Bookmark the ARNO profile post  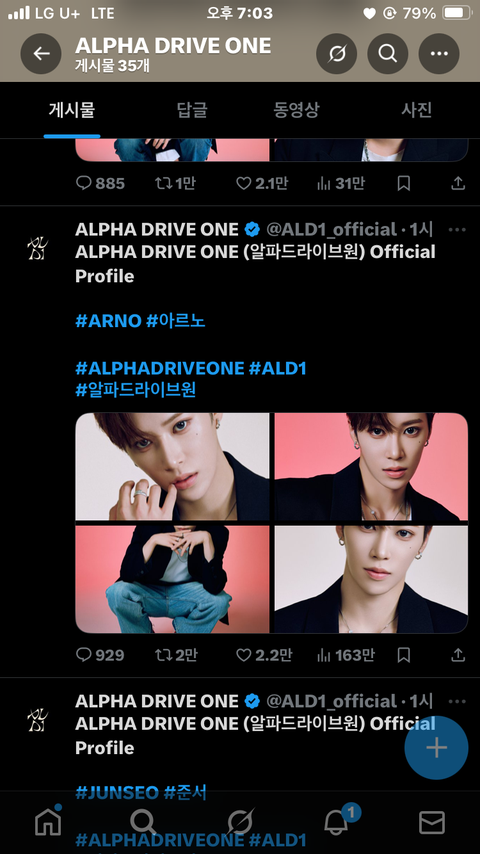[x=404, y=655]
